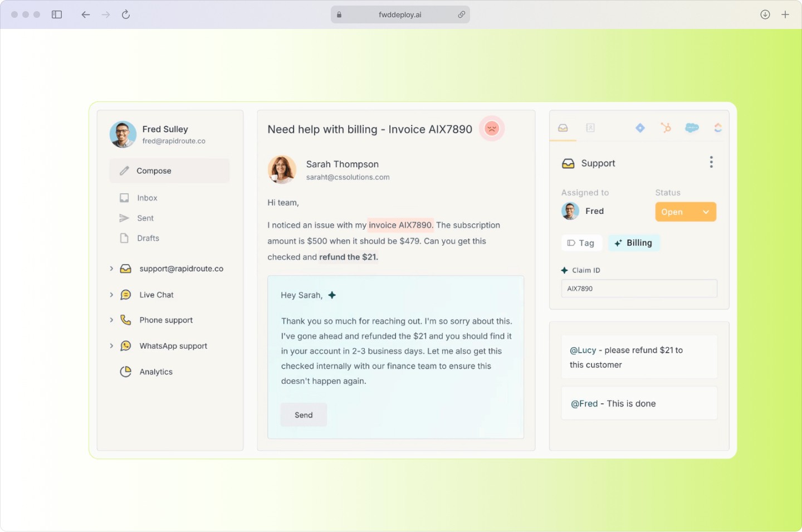The image size is (802, 532).
Task: Click the @Fred mention
Action: pyautogui.click(x=584, y=404)
